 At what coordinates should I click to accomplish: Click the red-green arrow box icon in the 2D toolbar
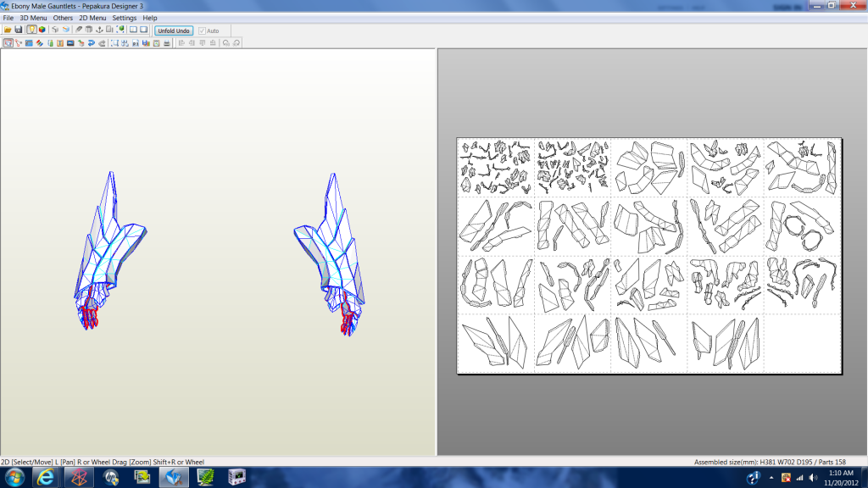pyautogui.click(x=81, y=42)
